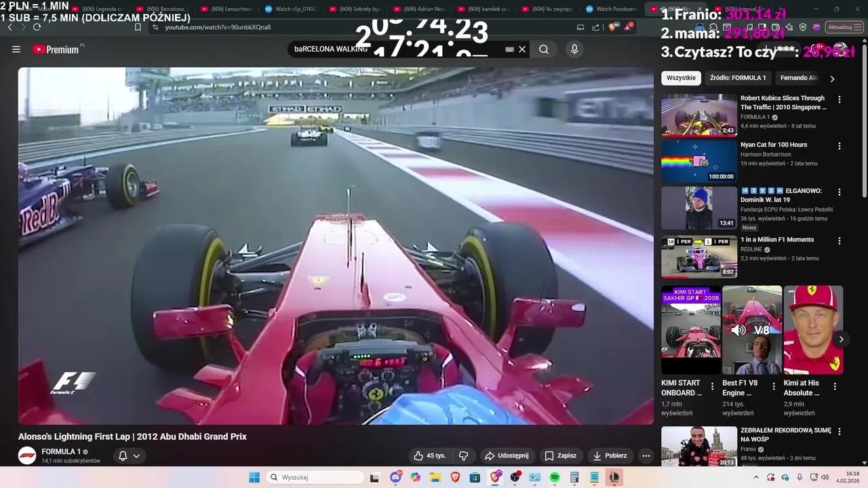Open the Windows Start menu
This screenshot has height=488, width=868.
254,477
